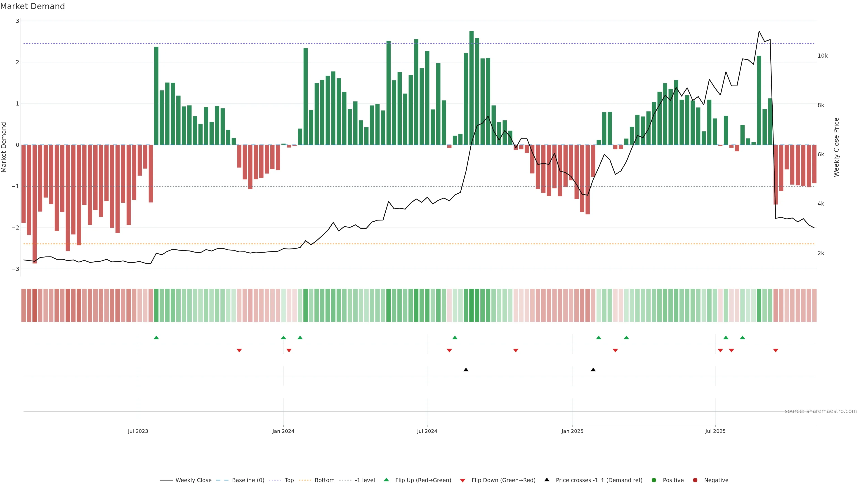Click the Negative red dot legend icon
This screenshot has height=488, width=868.
click(695, 480)
